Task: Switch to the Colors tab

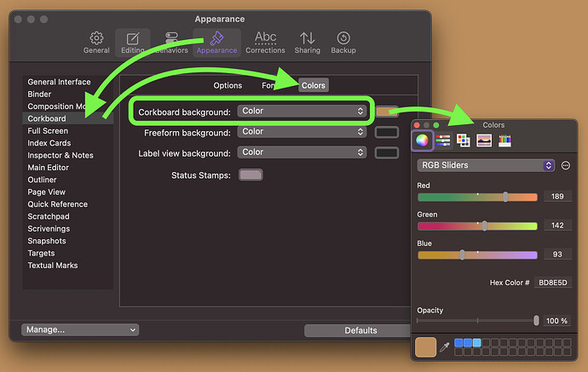Action: coord(314,85)
